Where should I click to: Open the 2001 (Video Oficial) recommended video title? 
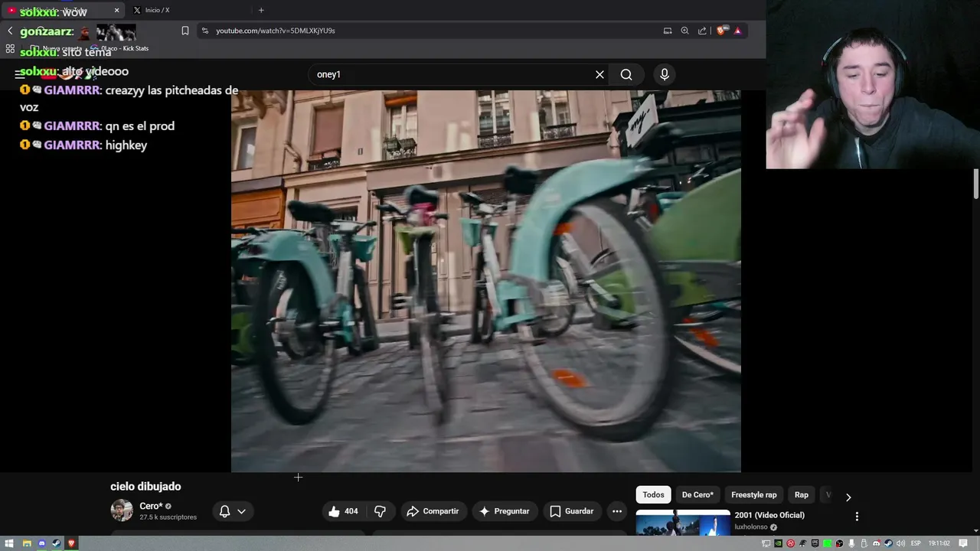point(769,515)
